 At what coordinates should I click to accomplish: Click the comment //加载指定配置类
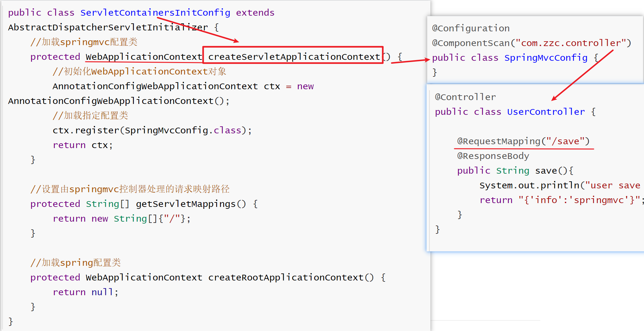90,115
